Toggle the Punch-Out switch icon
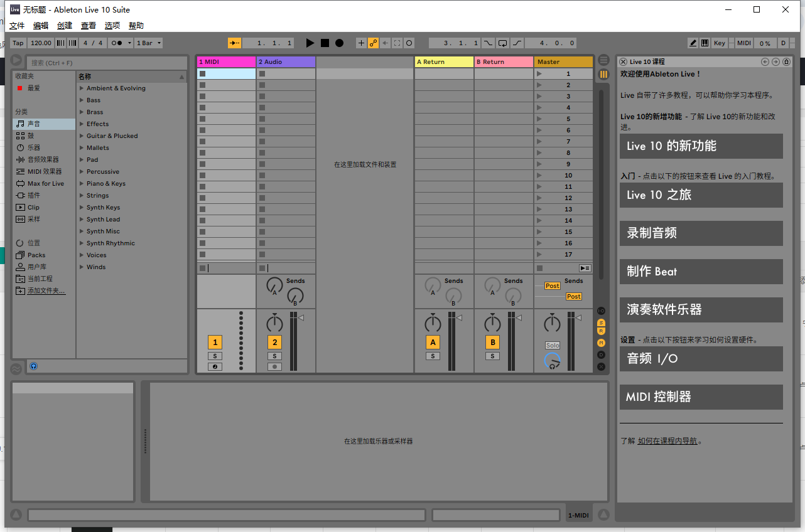The width and height of the screenshot is (805, 532). pos(517,43)
